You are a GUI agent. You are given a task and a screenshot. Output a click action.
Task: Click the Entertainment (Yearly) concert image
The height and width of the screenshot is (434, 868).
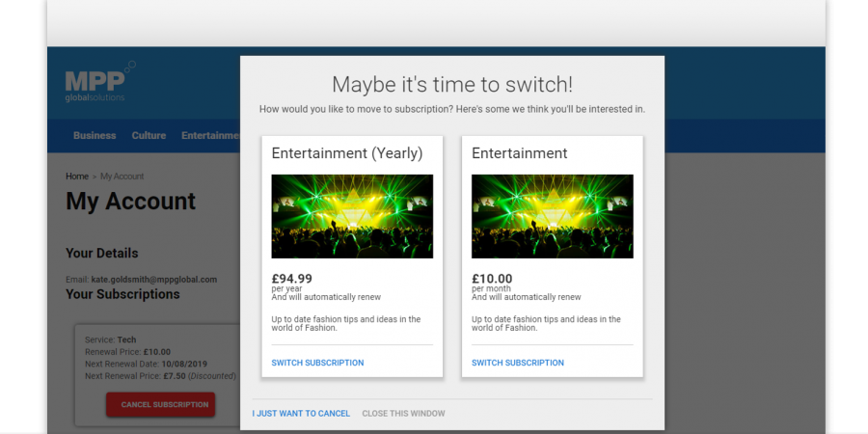[352, 216]
